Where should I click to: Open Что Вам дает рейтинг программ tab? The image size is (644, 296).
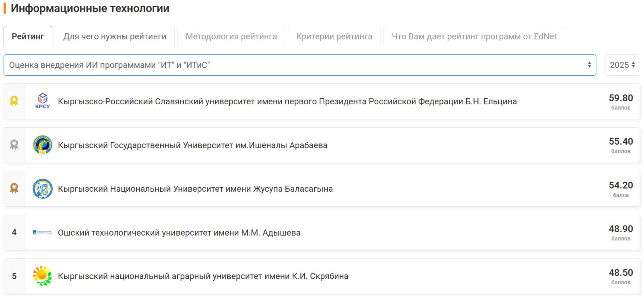point(474,36)
